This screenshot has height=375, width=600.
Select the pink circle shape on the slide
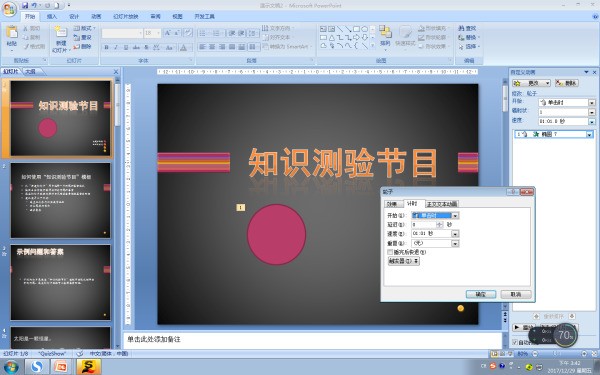(x=276, y=235)
